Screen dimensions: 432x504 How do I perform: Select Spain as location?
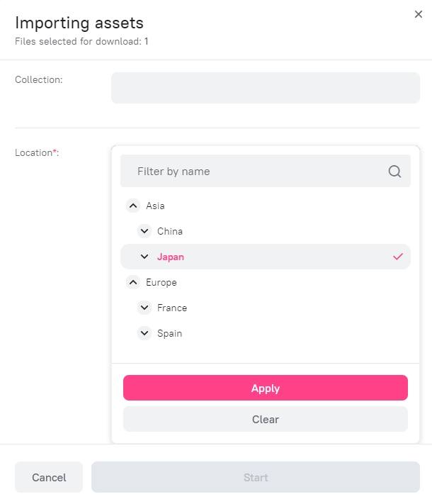169,333
